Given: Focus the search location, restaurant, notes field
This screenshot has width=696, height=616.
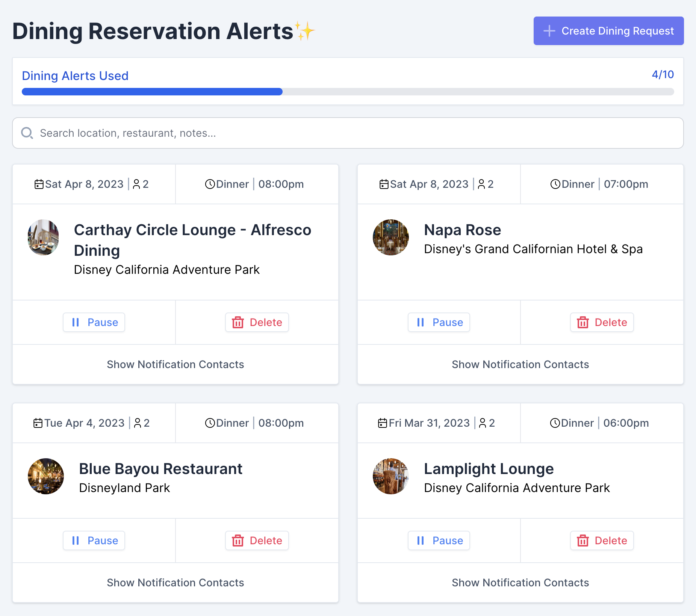Looking at the screenshot, I should pos(348,133).
